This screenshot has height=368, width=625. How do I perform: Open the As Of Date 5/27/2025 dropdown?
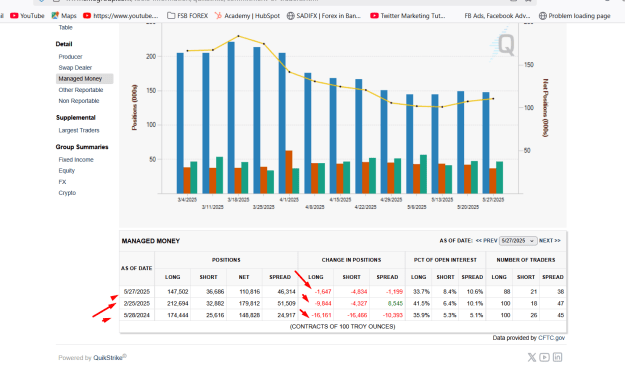pos(518,241)
